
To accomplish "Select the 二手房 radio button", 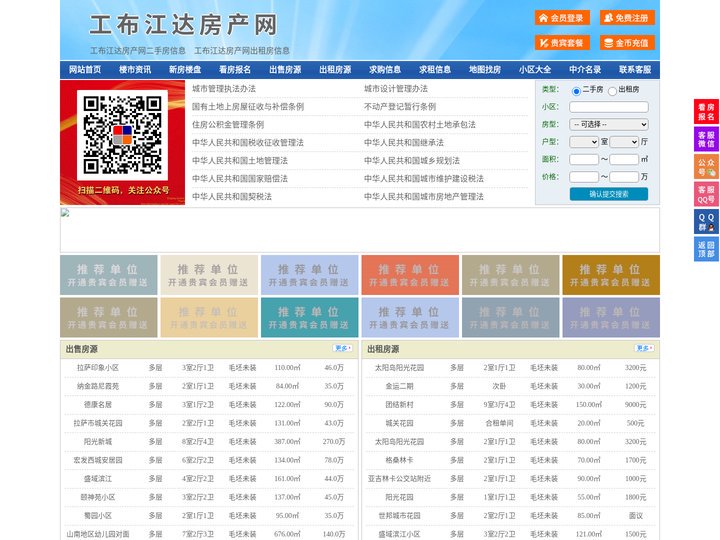I will click(x=576, y=91).
